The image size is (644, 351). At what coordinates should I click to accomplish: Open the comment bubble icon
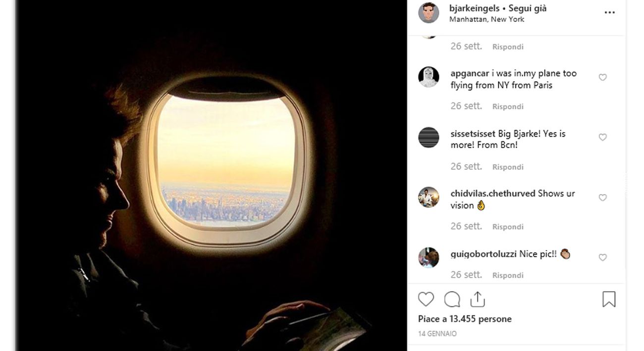452,299
